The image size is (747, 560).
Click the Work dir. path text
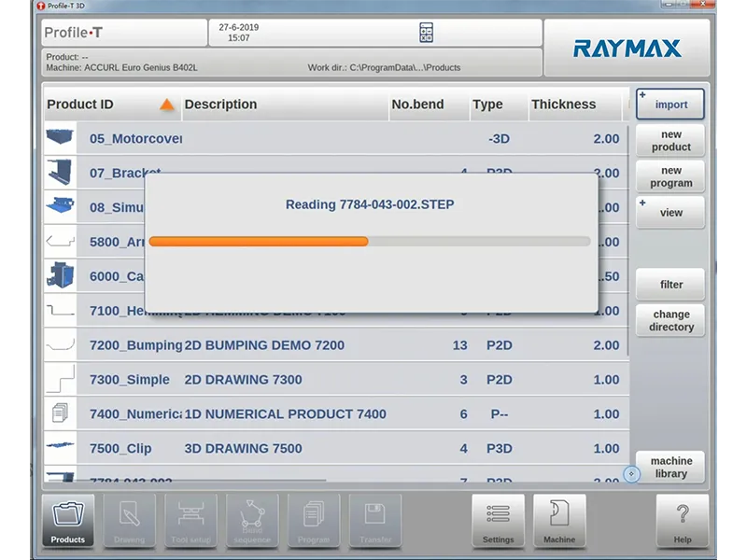coord(384,67)
